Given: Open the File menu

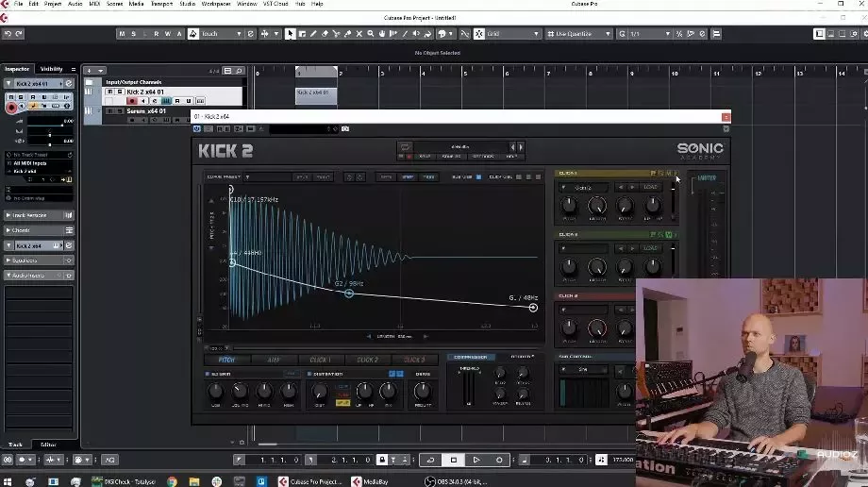Looking at the screenshot, I should 18,4.
